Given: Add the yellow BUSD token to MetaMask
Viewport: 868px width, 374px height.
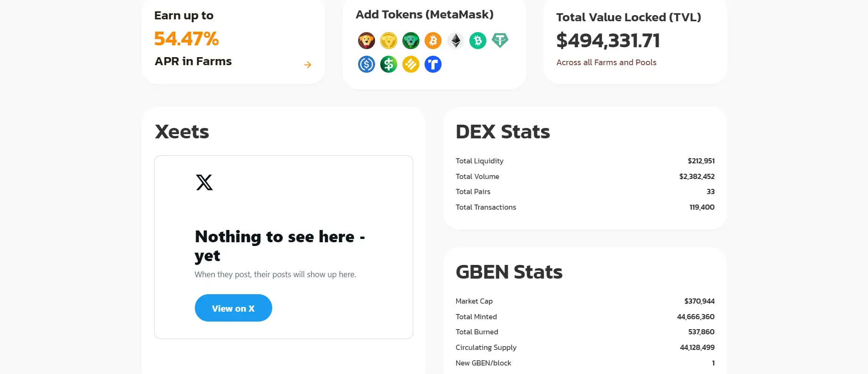Looking at the screenshot, I should (411, 64).
